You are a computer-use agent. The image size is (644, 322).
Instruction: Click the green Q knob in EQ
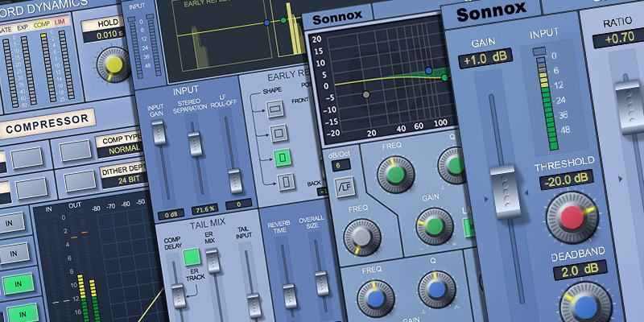coord(454,165)
